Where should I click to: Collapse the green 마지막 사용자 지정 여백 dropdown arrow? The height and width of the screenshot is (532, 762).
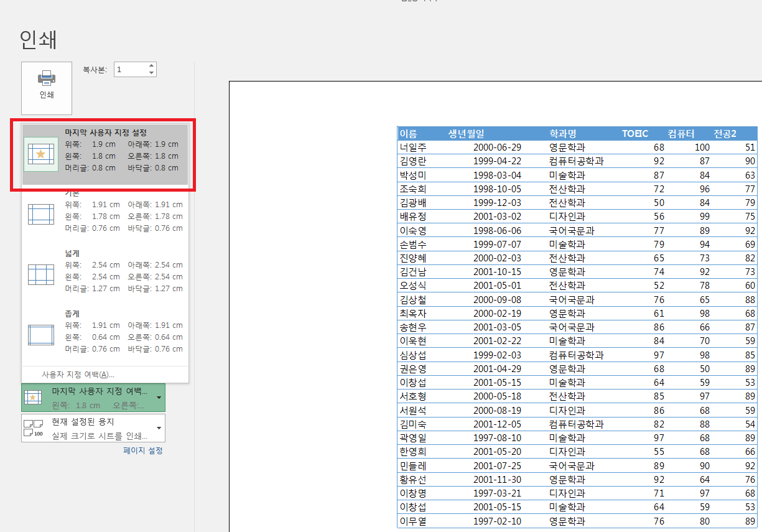coord(159,397)
